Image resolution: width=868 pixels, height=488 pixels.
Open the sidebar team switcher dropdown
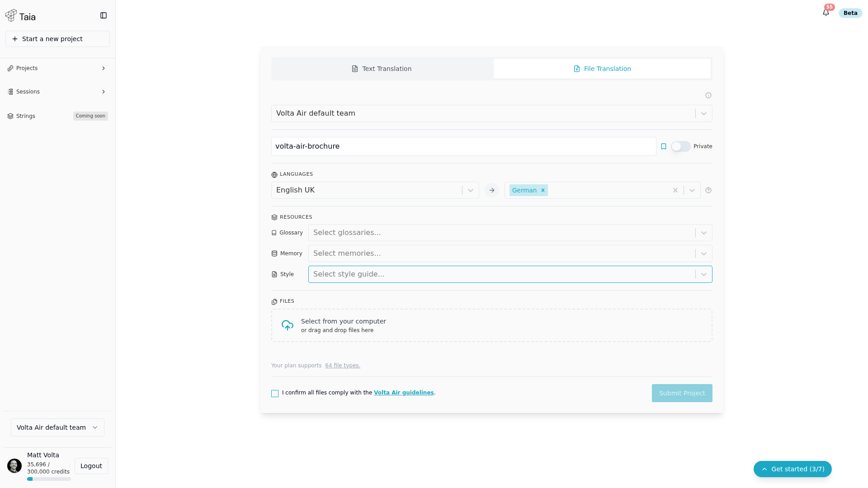[x=57, y=427]
